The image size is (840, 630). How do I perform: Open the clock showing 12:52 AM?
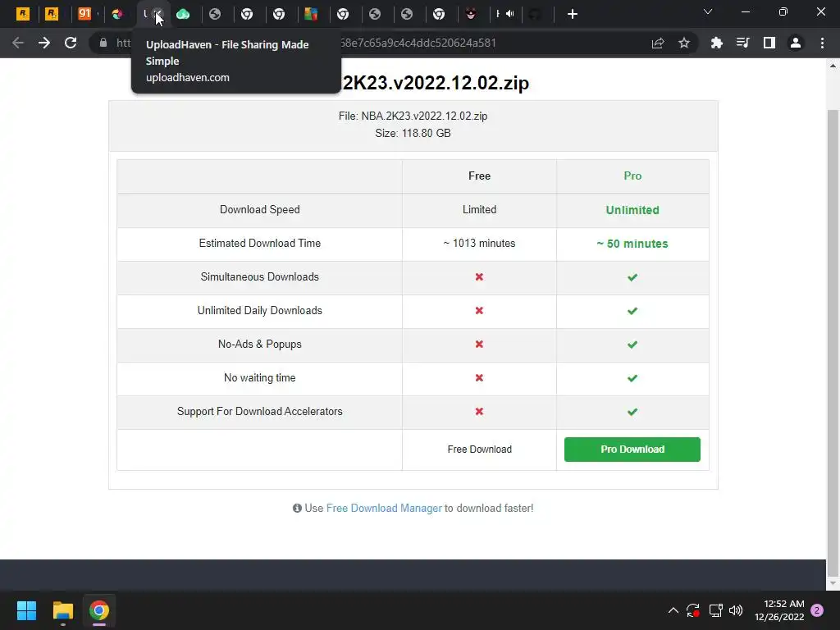(x=779, y=610)
